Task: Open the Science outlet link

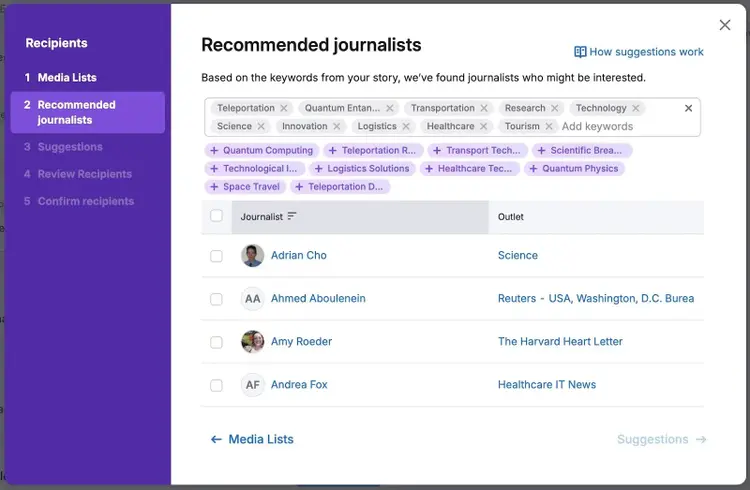Action: [518, 256]
